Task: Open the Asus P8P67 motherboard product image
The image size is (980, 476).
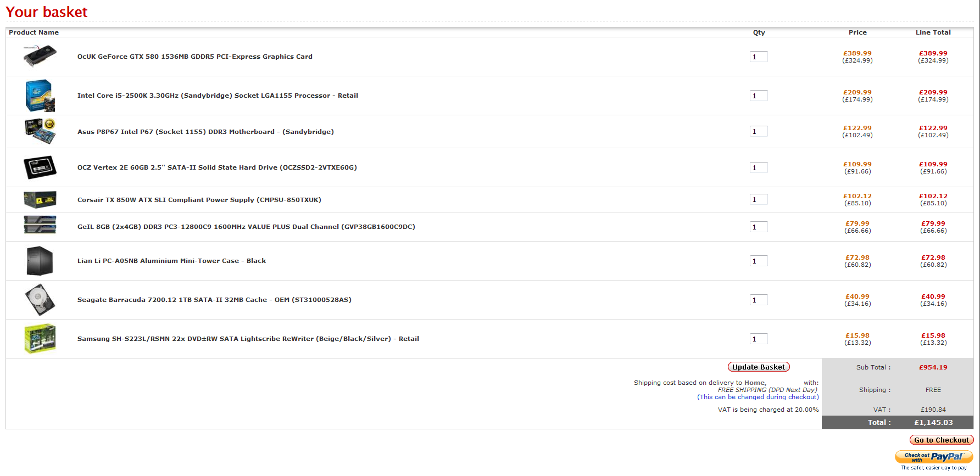Action: tap(40, 131)
